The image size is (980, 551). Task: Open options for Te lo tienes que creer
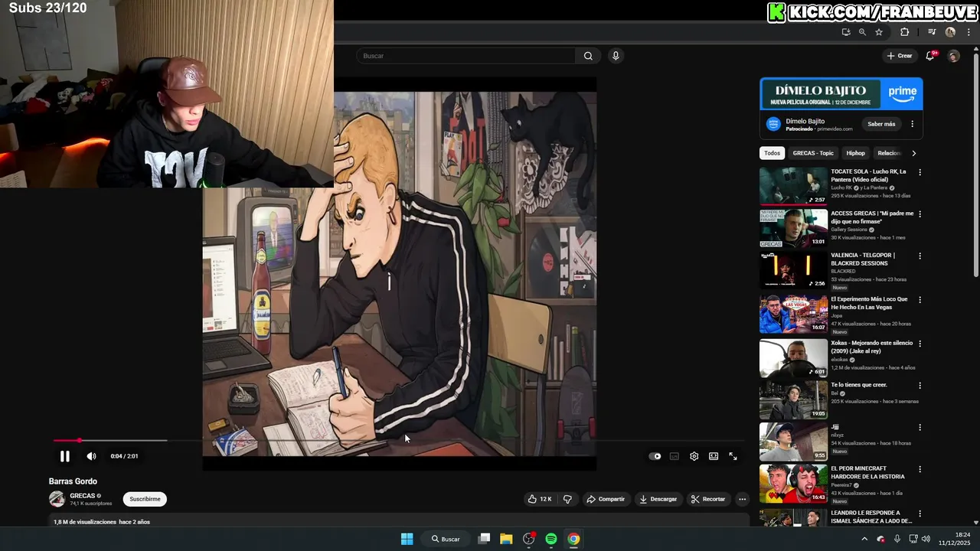pos(920,386)
